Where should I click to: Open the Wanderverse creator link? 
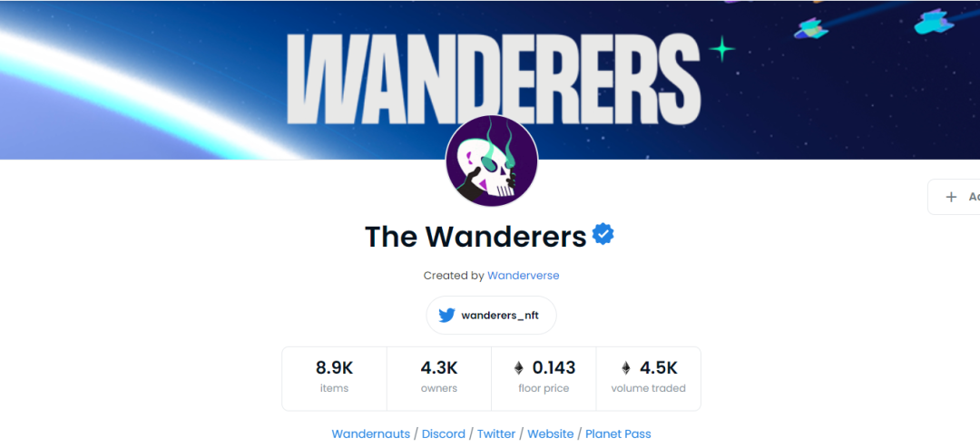(x=524, y=276)
